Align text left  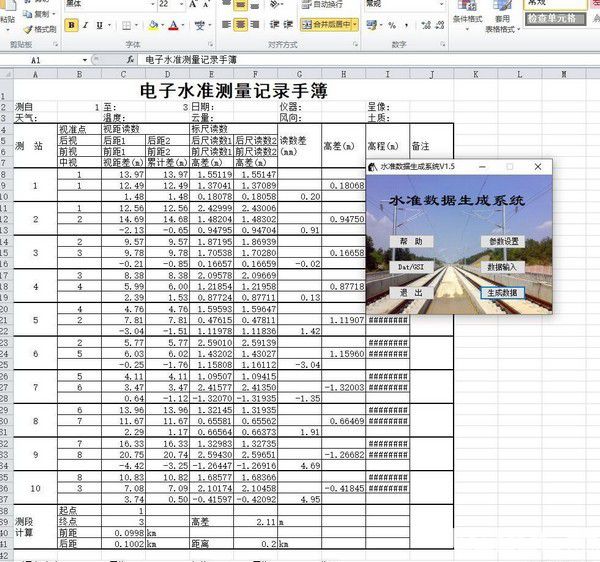click(227, 25)
